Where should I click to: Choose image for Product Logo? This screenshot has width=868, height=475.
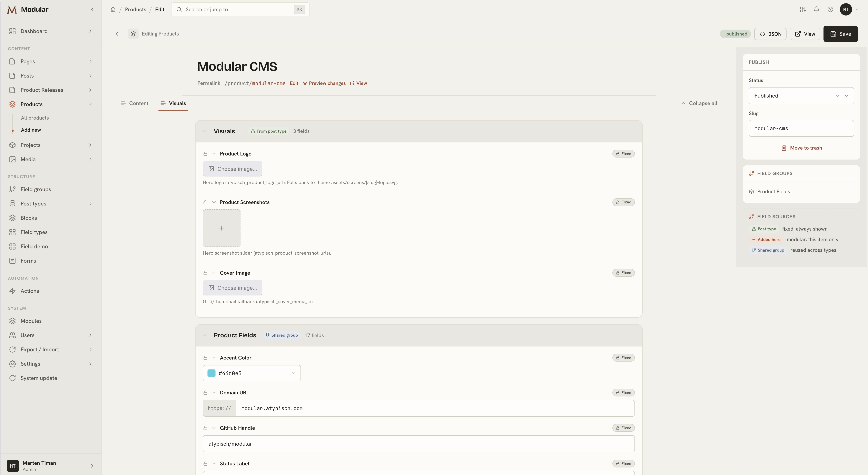point(233,169)
